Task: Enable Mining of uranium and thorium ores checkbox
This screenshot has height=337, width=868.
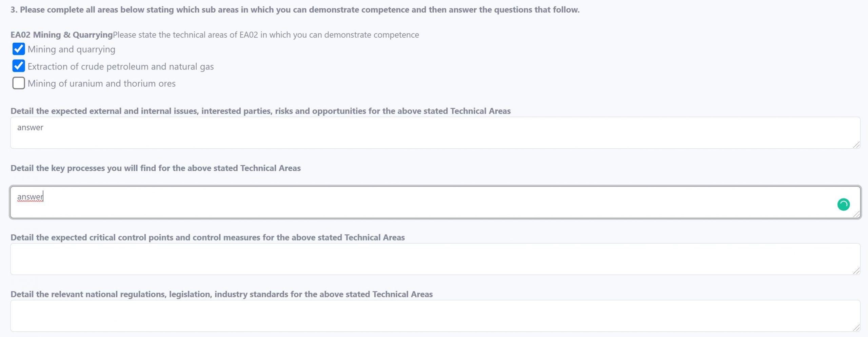Action: point(19,83)
